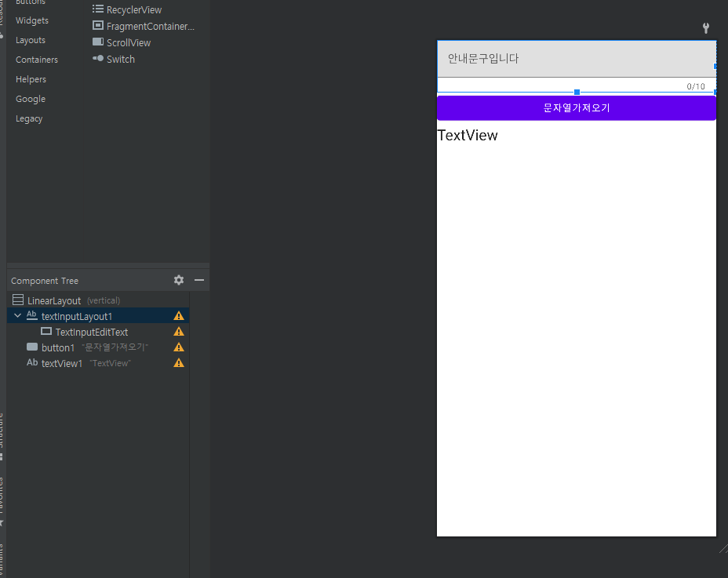Image resolution: width=728 pixels, height=578 pixels.
Task: Minimize the Component Tree panel
Action: pyautogui.click(x=199, y=280)
